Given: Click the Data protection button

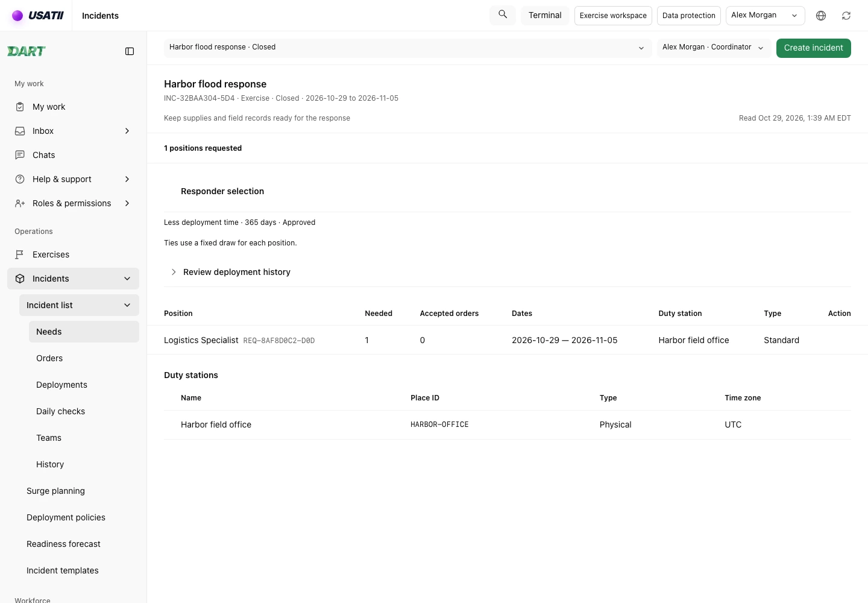Looking at the screenshot, I should pyautogui.click(x=689, y=16).
